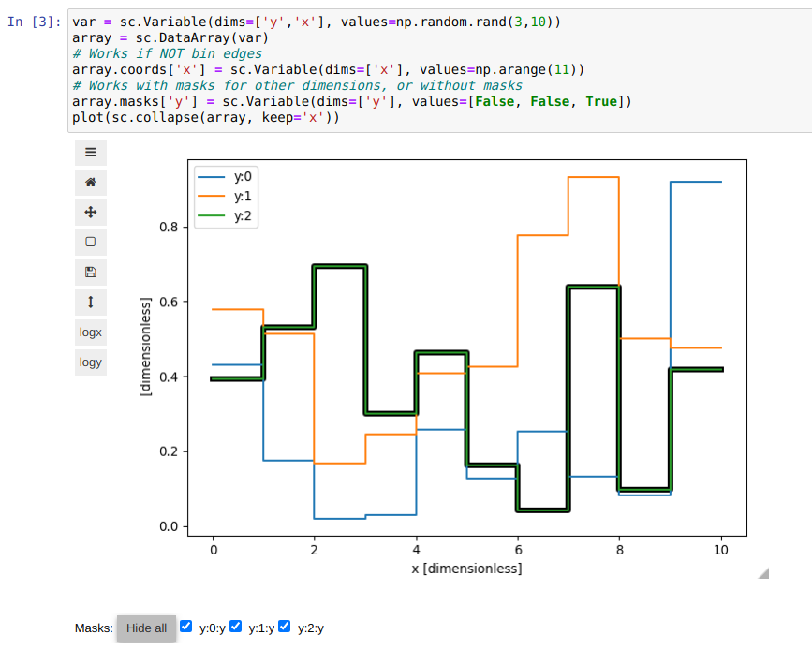
Task: Activate the box zoom tool
Action: [90, 242]
